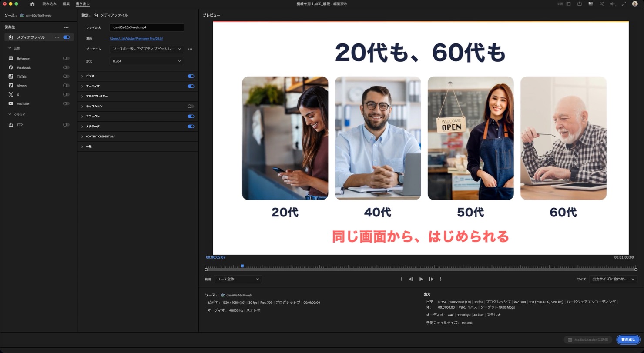Click the blue 書き出し export button
The image size is (644, 353).
tap(628, 340)
